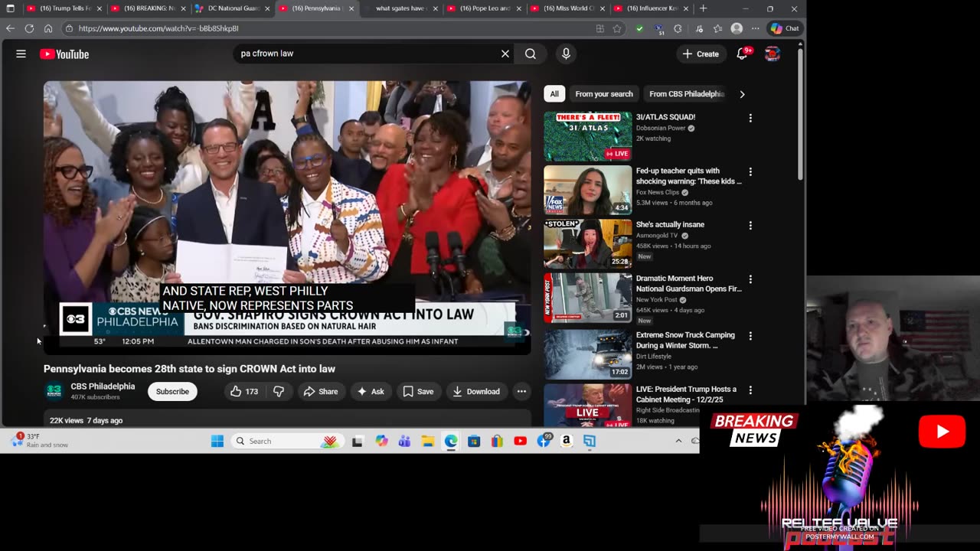Open options for Extreme Snow Truck Camping
This screenshot has height=551, width=980.
point(750,335)
